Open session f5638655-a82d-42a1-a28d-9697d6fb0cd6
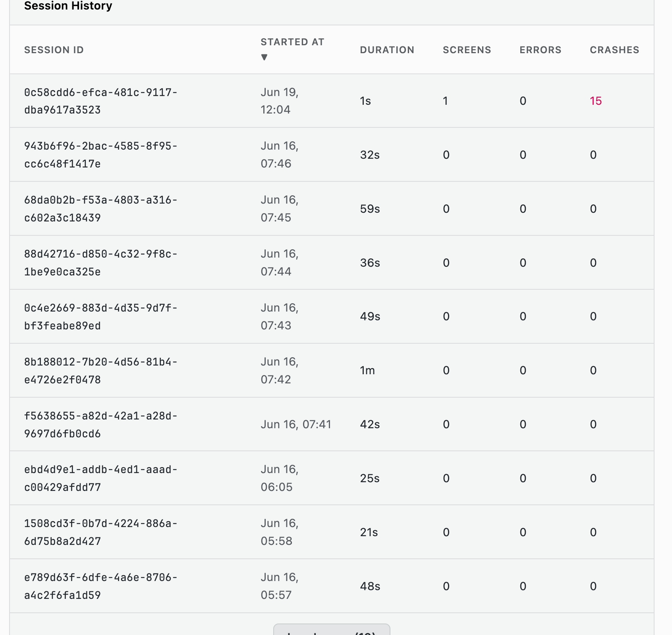 coord(101,425)
